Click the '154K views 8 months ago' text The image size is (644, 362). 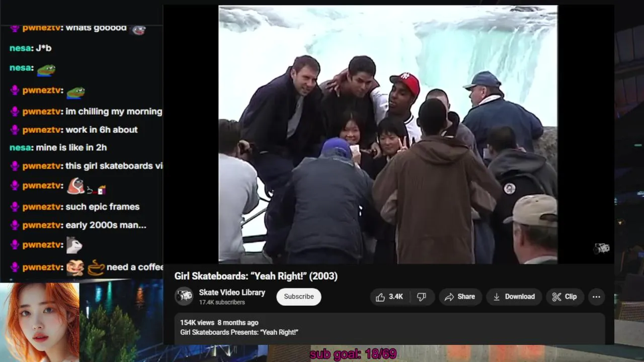tap(219, 323)
